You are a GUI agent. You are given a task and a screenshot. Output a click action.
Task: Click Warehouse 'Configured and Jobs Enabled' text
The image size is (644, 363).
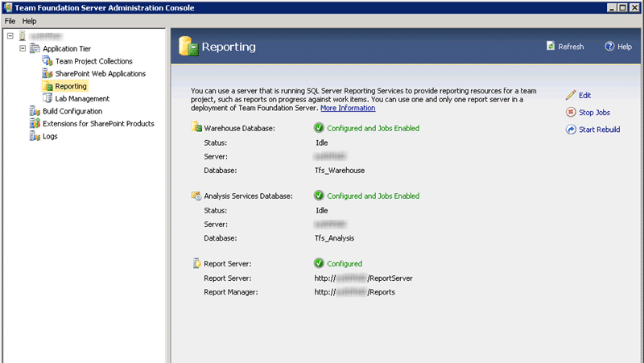click(x=374, y=128)
